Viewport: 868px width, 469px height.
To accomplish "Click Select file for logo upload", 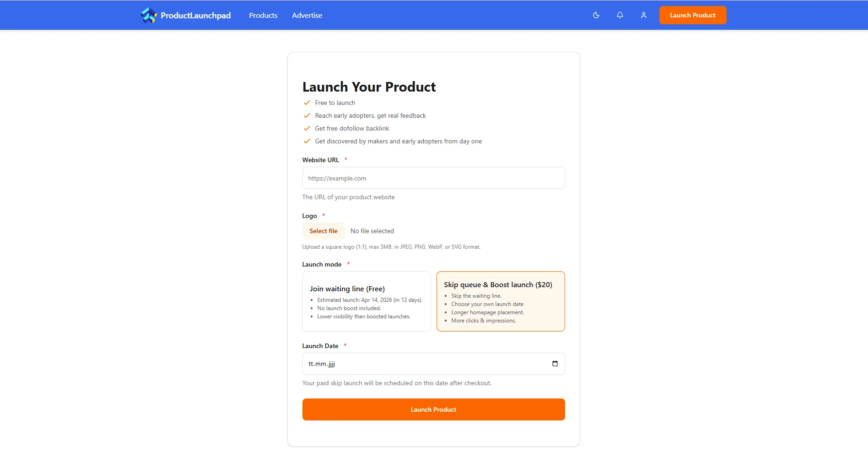I will (323, 231).
